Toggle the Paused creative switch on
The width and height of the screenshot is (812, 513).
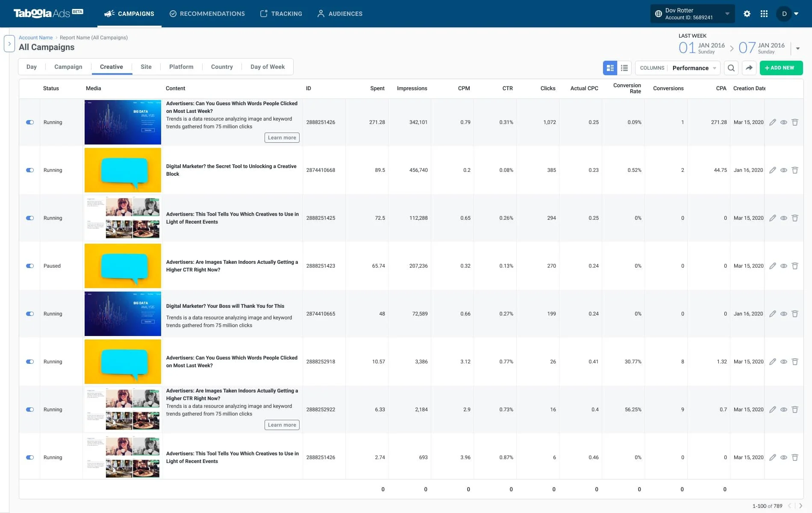pyautogui.click(x=30, y=266)
